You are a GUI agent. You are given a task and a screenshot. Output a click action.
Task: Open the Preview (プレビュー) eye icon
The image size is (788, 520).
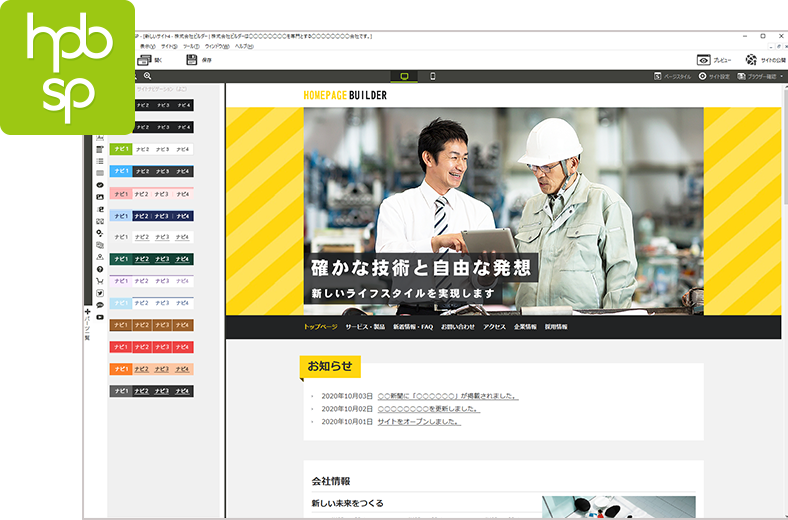(x=704, y=60)
